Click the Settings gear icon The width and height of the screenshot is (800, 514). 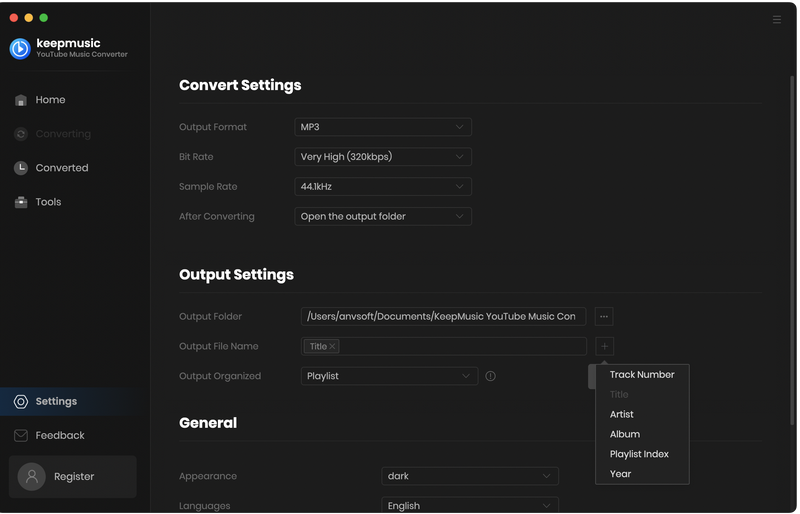pyautogui.click(x=21, y=402)
